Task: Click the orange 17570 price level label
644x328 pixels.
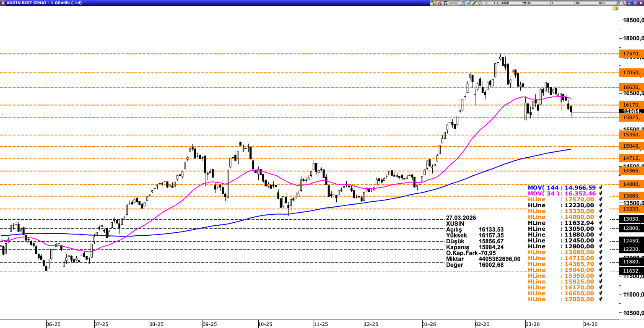Action: tap(631, 54)
